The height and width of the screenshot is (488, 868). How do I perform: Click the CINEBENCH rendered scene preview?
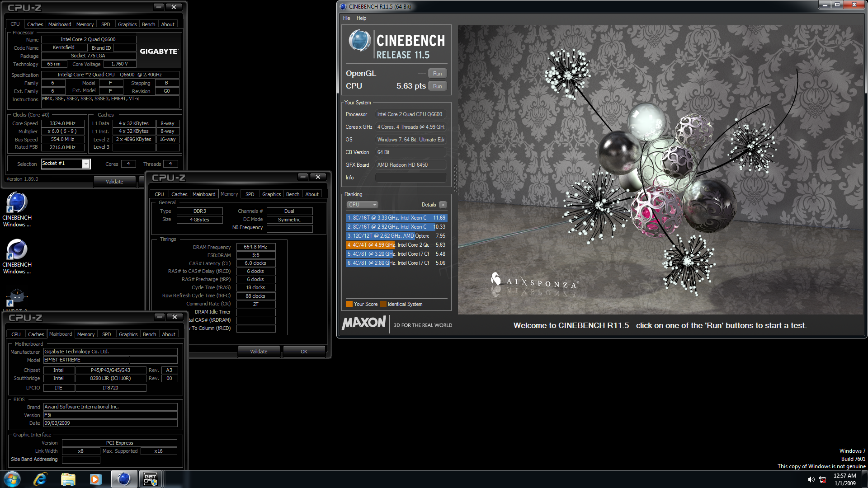[x=660, y=169]
